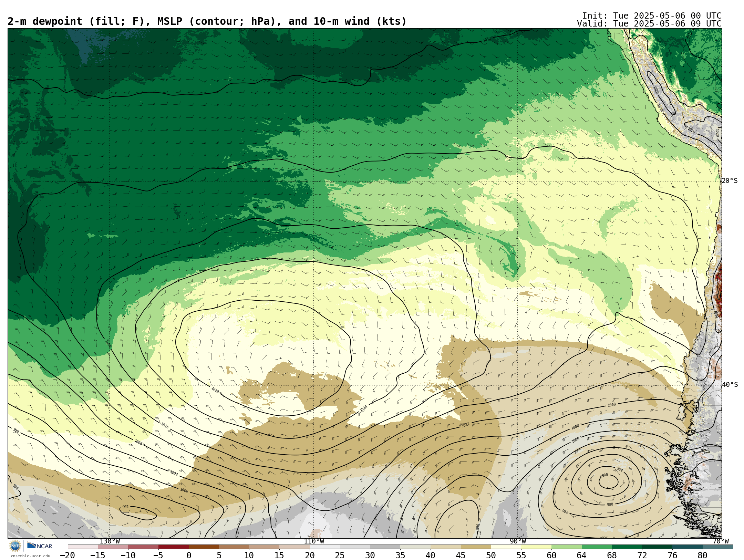Screen dimensions: 744x560
Task: Click the gray swatch between 30 and 35
Action: [x=385, y=547]
